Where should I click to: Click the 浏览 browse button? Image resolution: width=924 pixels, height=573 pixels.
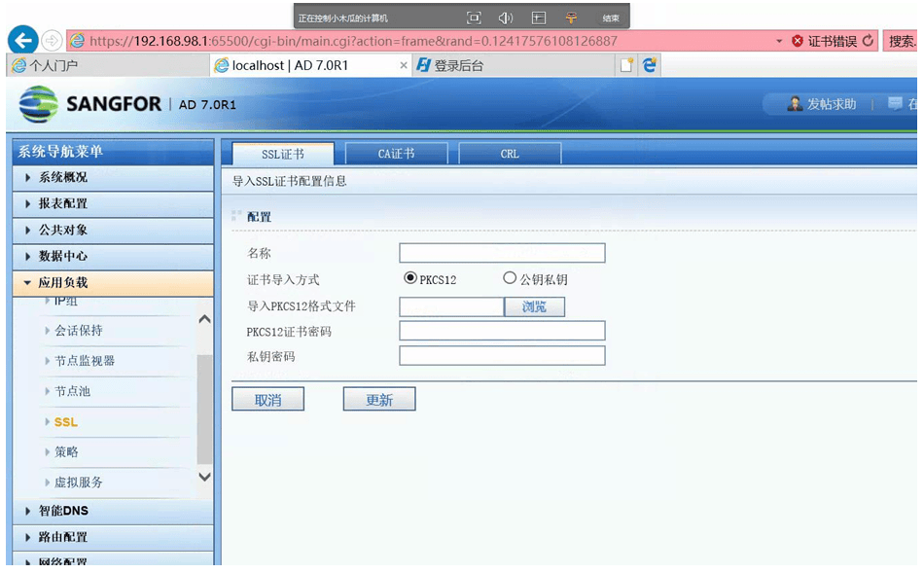[x=534, y=305]
